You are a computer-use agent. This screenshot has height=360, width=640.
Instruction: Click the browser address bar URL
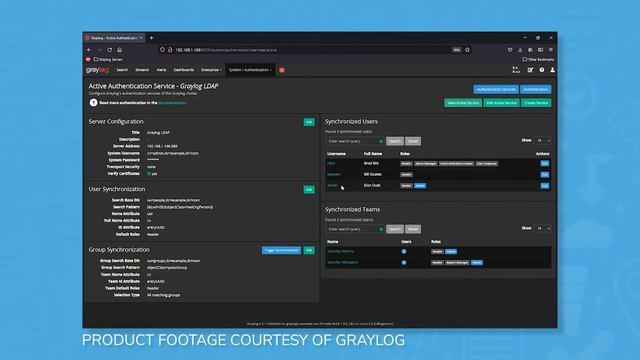(226, 50)
